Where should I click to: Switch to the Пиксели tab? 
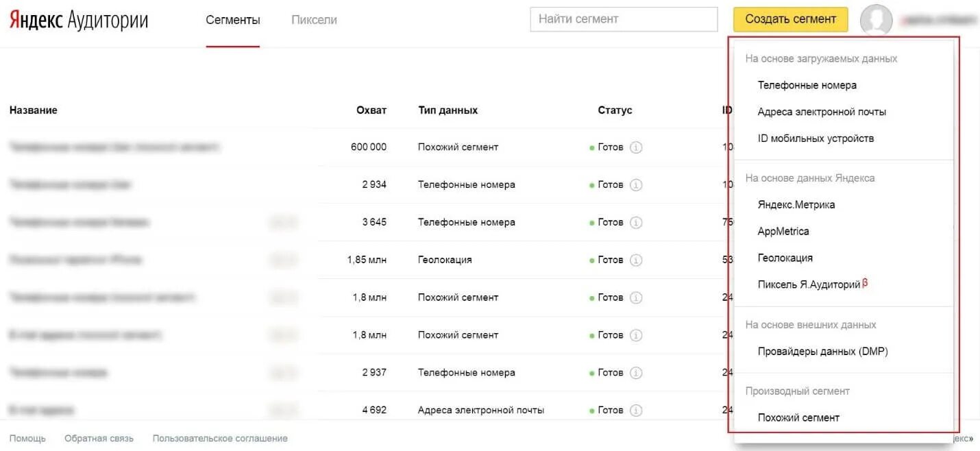314,20
